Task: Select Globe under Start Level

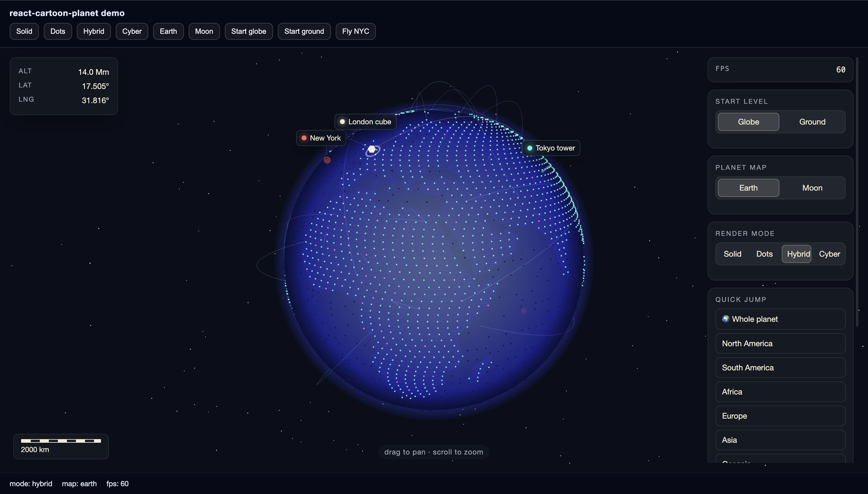Action: coord(748,122)
